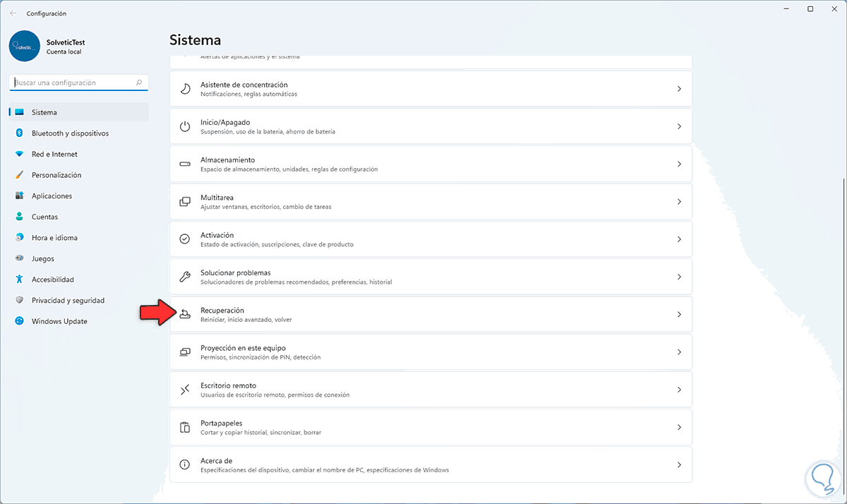Expand the Acerca de chevron
Image resolution: width=847 pixels, height=504 pixels.
pos(679,465)
